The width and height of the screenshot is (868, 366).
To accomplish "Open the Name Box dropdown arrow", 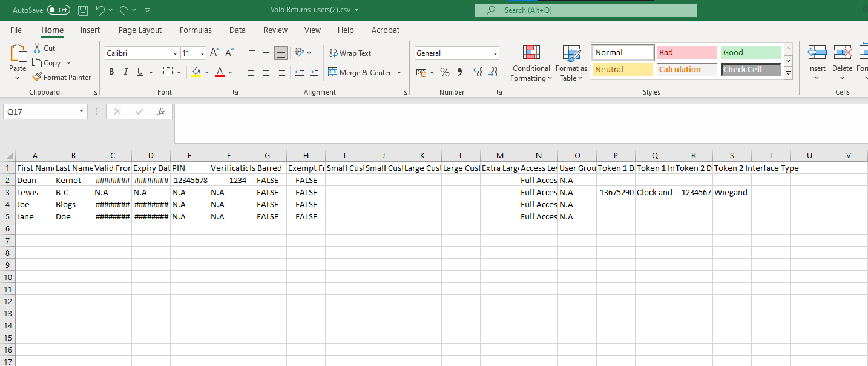I will coord(82,111).
